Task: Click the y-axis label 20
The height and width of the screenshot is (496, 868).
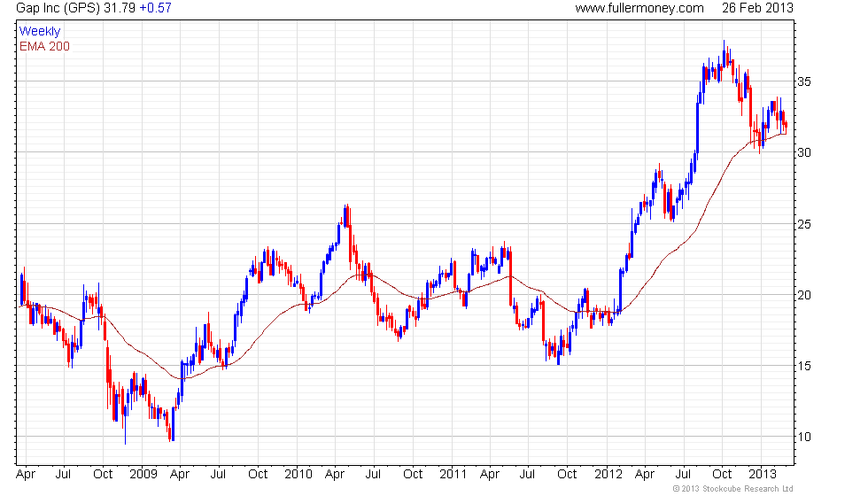Action: click(x=804, y=295)
